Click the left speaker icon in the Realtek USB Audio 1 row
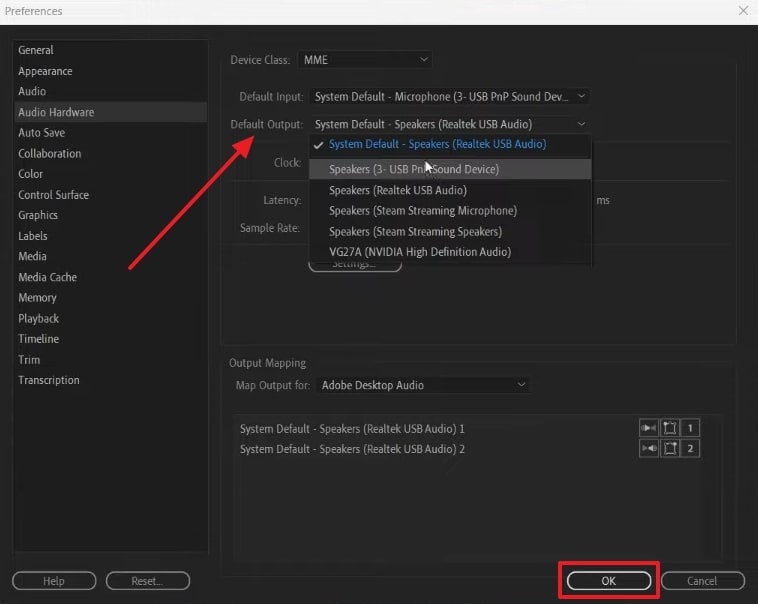Viewport: 758px width, 604px height. [649, 428]
